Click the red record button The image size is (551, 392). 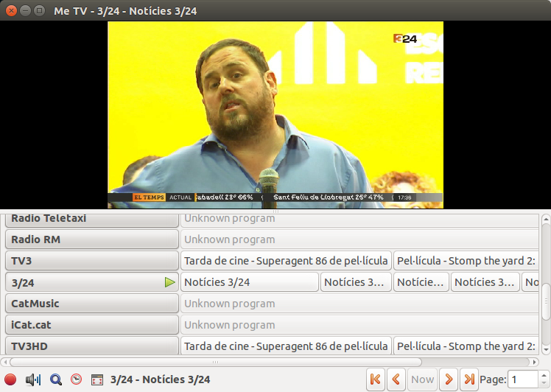10,379
